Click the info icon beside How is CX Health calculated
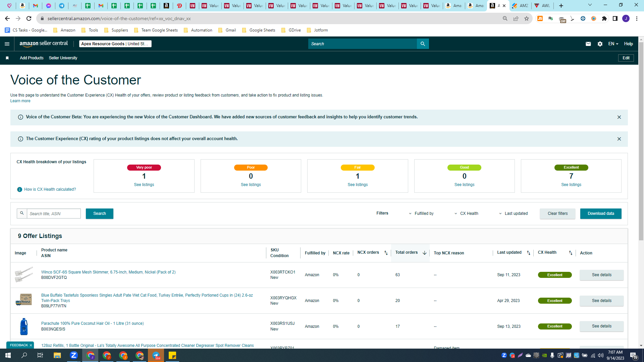 [19, 190]
